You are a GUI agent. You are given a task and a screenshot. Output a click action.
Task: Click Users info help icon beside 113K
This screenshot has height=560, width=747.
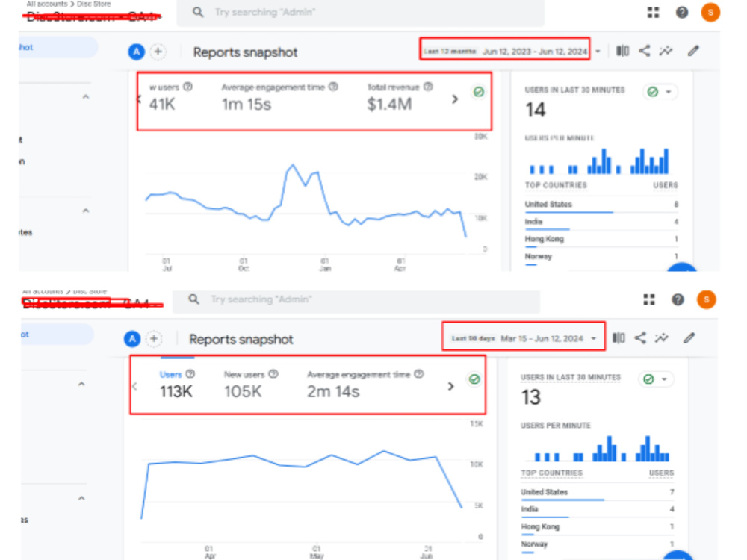(x=190, y=374)
